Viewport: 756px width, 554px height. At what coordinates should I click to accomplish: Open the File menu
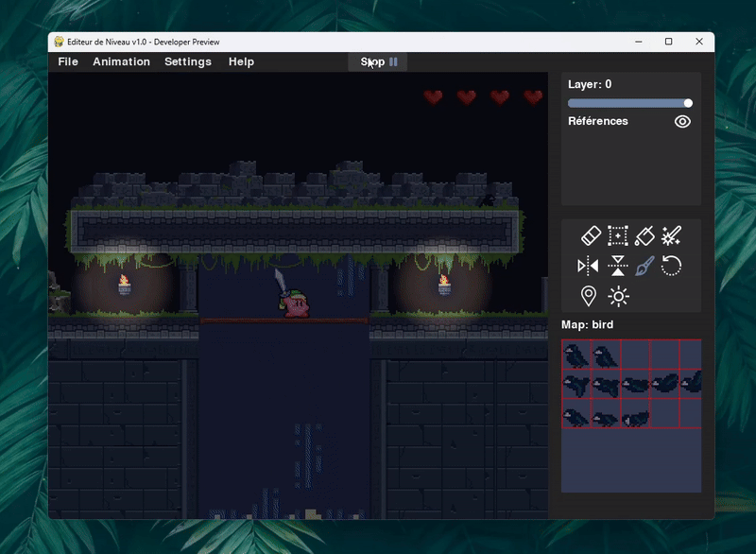click(x=68, y=61)
